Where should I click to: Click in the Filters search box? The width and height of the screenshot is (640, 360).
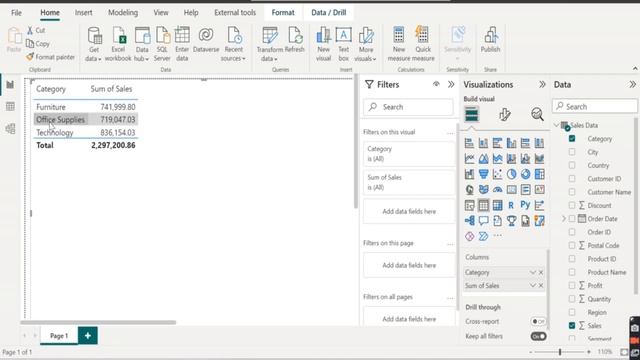(x=408, y=107)
